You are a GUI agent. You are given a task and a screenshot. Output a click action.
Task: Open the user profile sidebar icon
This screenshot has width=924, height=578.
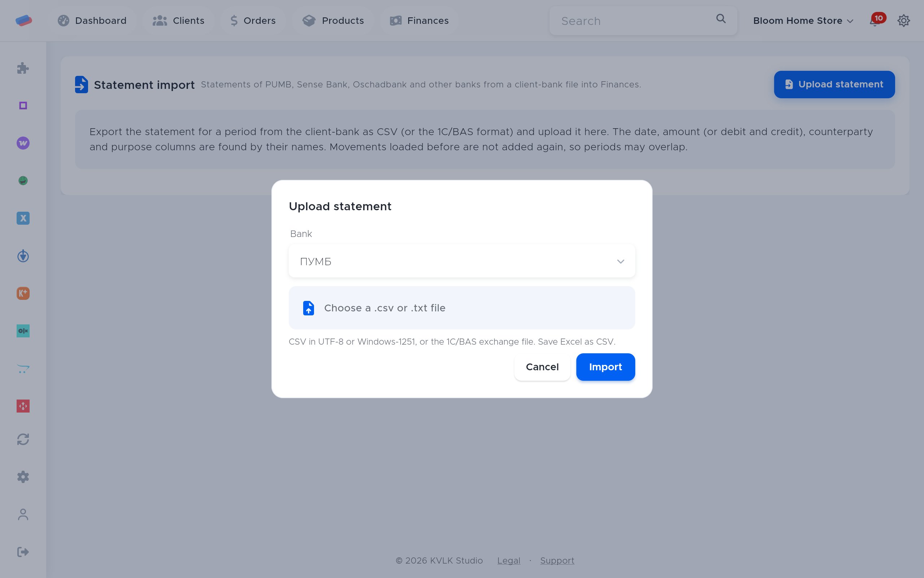click(x=23, y=514)
